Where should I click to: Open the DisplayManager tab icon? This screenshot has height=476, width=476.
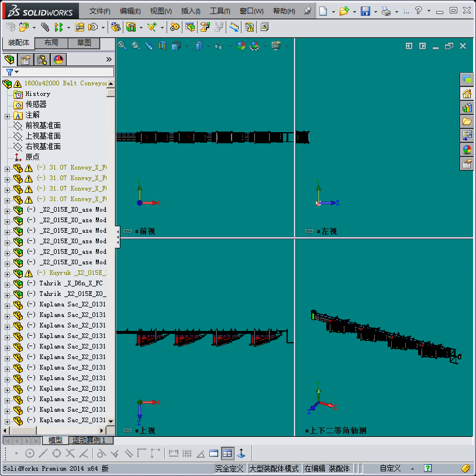[58, 60]
